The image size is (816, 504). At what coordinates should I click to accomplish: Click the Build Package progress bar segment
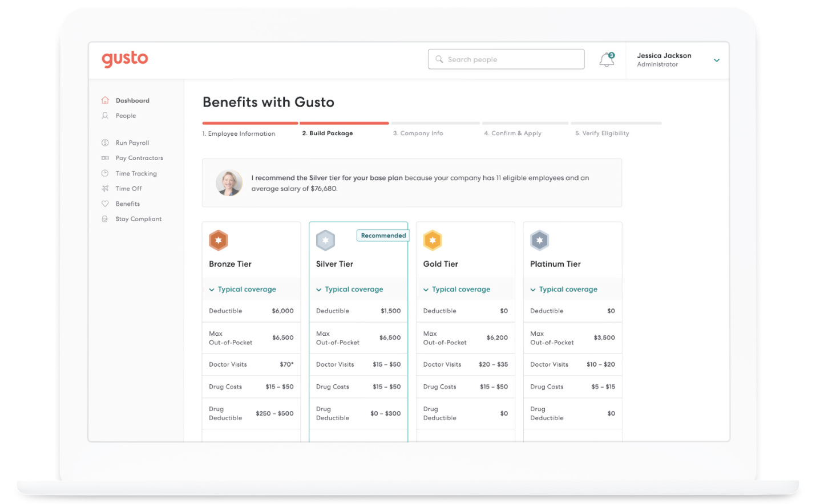point(344,123)
